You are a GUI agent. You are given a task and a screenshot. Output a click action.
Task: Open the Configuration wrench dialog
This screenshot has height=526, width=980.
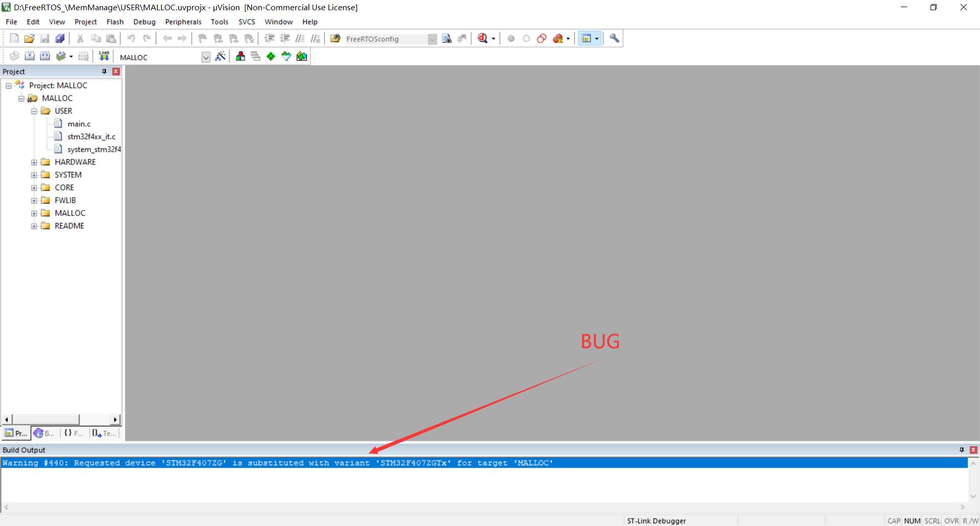point(614,38)
